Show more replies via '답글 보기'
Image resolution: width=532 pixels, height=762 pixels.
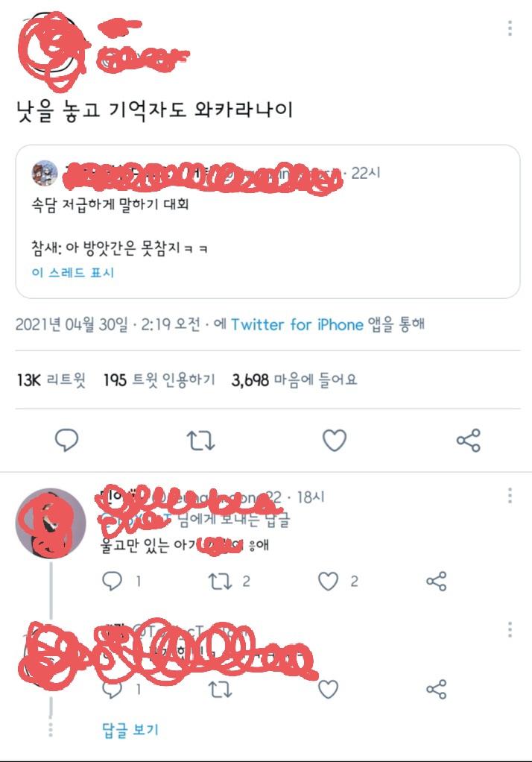click(130, 729)
